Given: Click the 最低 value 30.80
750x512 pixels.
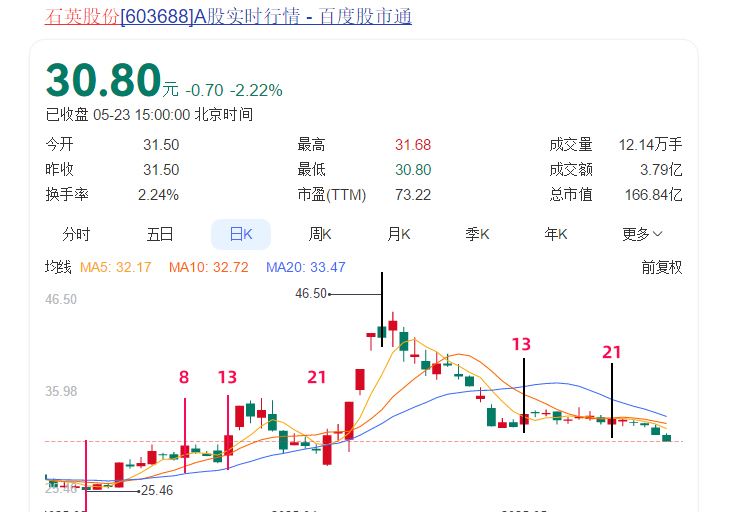Looking at the screenshot, I should [413, 170].
